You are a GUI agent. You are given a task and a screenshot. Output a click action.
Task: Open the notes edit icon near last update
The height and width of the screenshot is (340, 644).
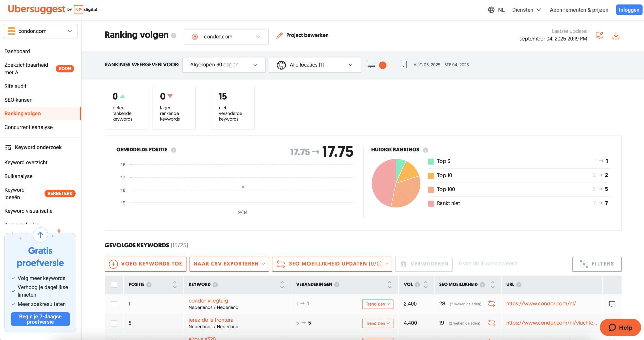click(x=599, y=35)
